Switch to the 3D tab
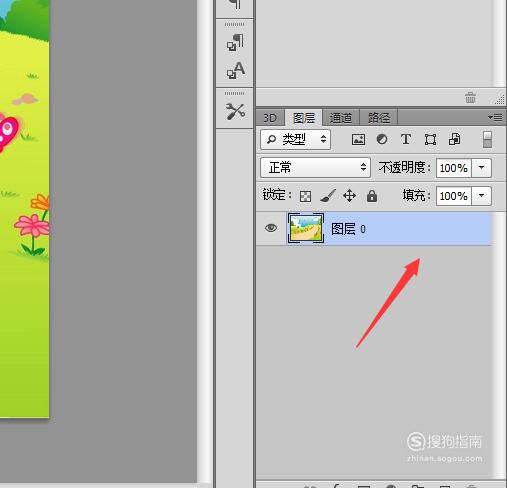The image size is (507, 488). tap(270, 118)
